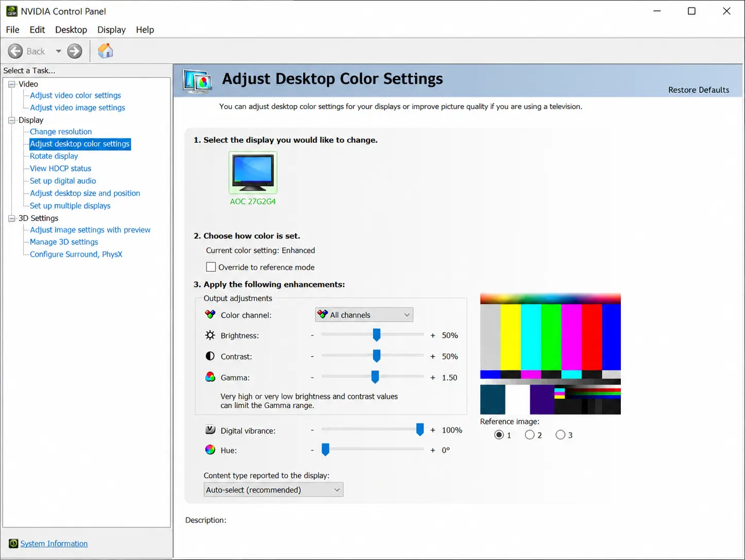Viewport: 745px width, 560px height.
Task: Click the Video category label
Action: (28, 84)
